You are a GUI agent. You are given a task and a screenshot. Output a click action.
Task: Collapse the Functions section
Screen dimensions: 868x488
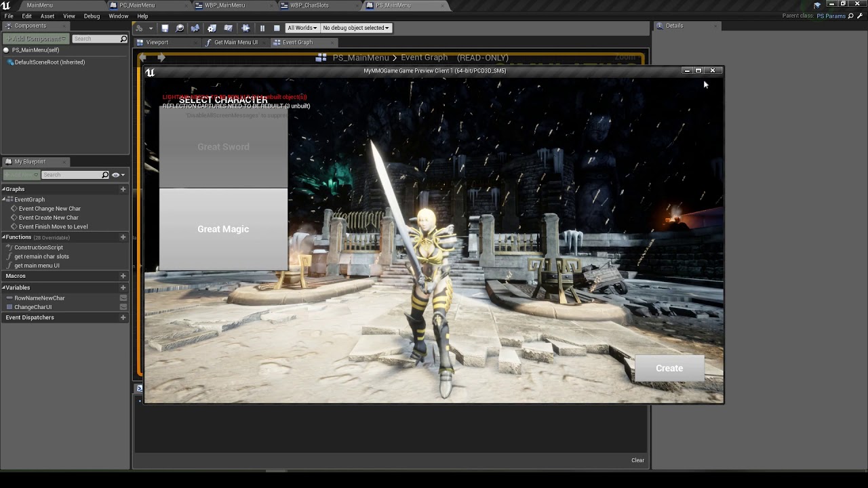pyautogui.click(x=3, y=237)
